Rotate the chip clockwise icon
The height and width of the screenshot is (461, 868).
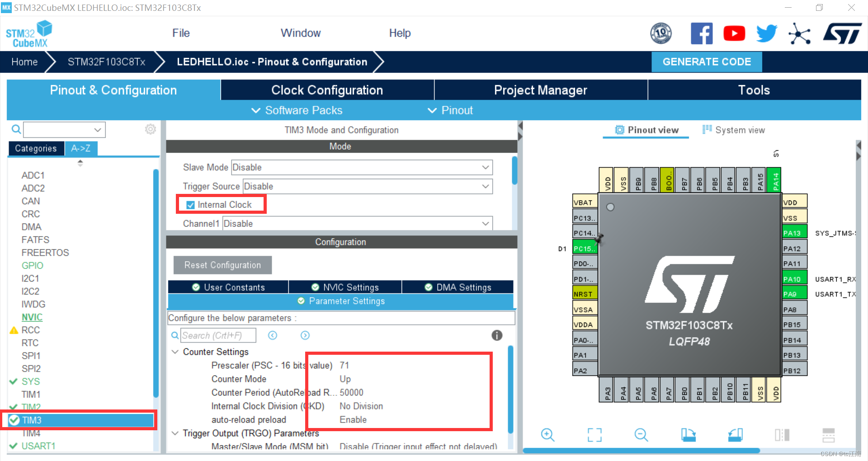(x=689, y=435)
